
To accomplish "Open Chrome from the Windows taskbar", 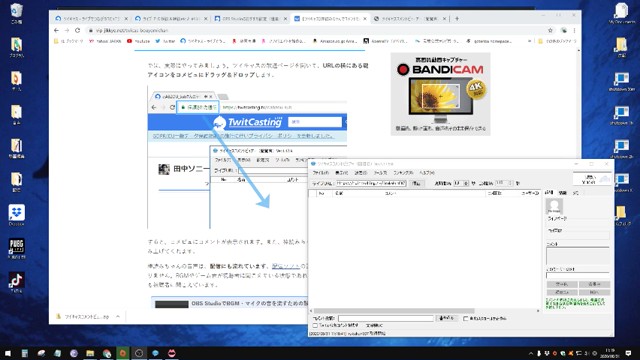I will pyautogui.click(x=107, y=353).
